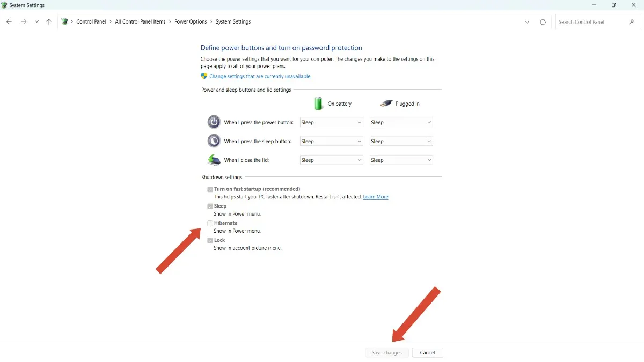Toggle Turn on fast startup checkbox
644x362 pixels.
210,189
